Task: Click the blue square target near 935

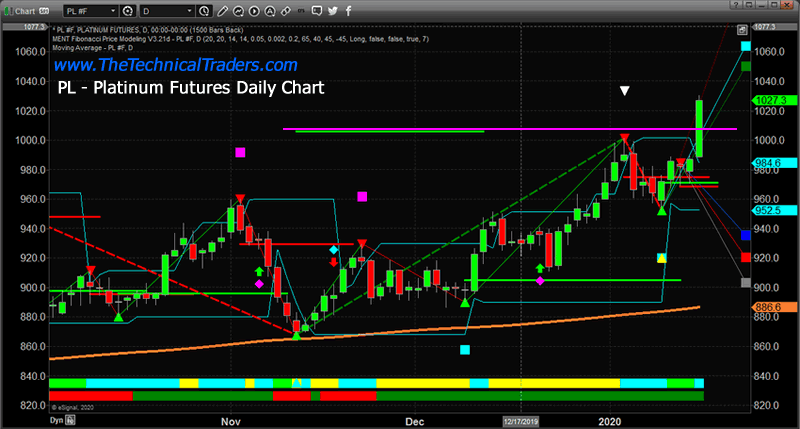Action: [746, 236]
